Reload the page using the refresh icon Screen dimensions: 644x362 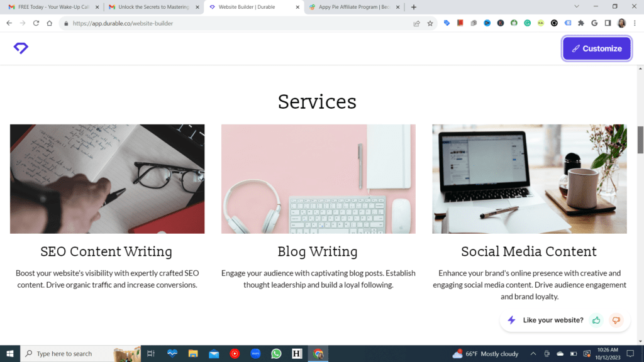[x=36, y=23]
